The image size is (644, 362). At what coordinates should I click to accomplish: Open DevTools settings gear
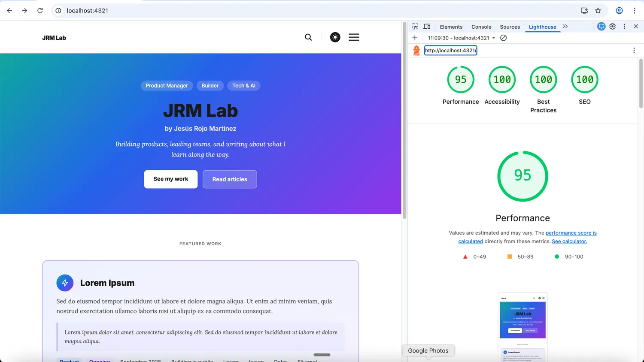[x=613, y=26]
